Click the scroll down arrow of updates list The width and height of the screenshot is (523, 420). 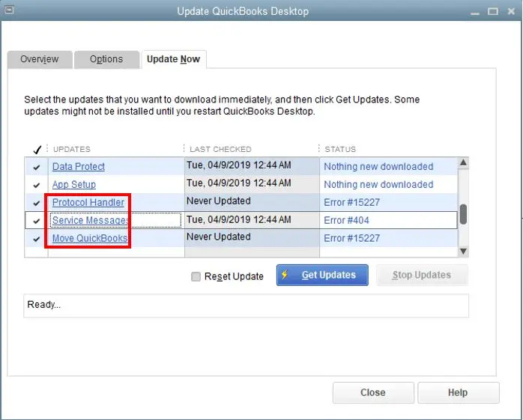click(x=463, y=251)
